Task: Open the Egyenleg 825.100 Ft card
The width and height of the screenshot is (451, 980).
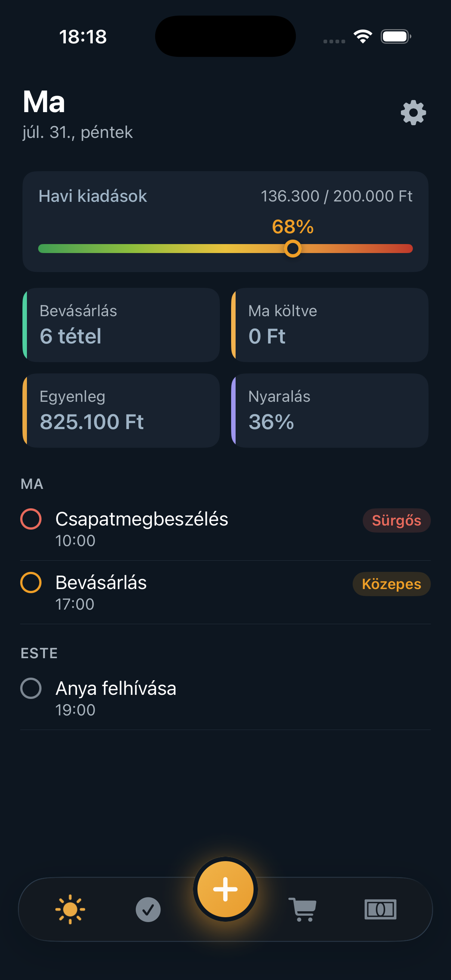Action: pos(121,410)
